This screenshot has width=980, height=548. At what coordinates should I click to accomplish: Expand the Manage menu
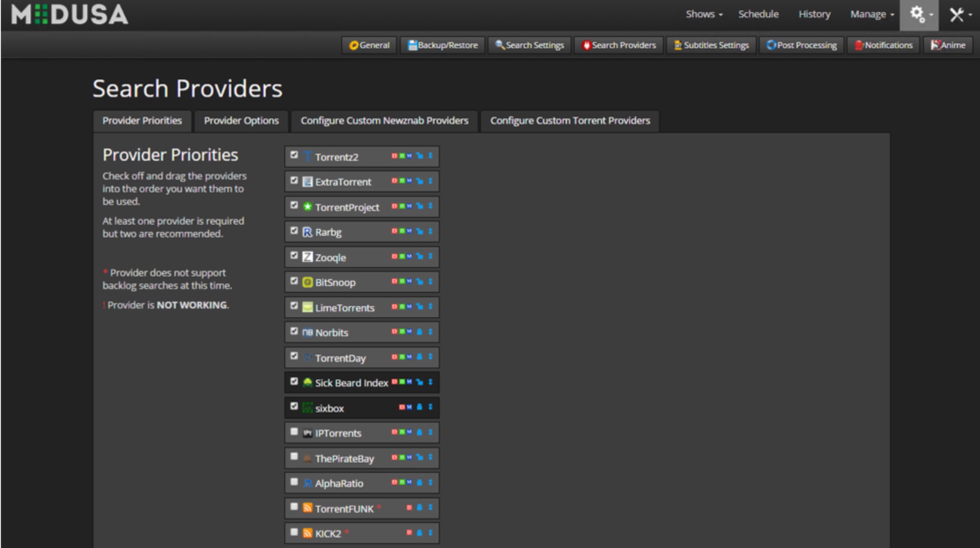pos(872,14)
